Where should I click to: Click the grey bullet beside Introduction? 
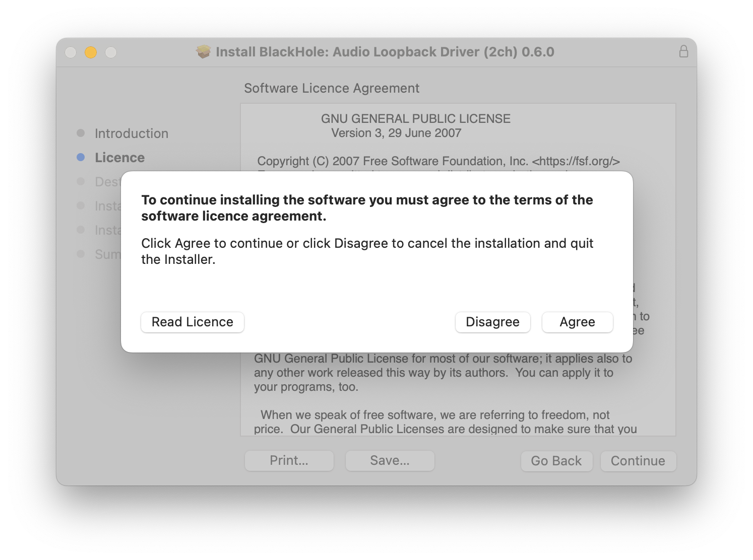point(81,133)
